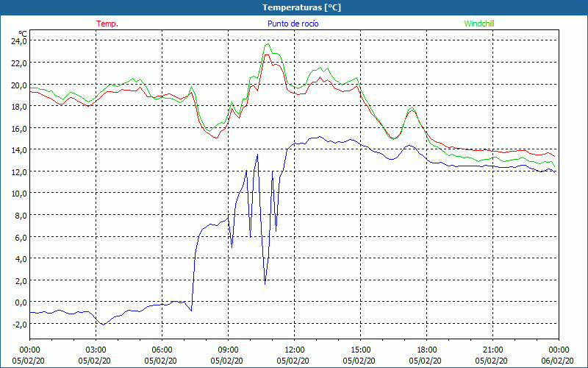Click the 10,0 y-axis value
588x368 pixels.
(x=19, y=194)
